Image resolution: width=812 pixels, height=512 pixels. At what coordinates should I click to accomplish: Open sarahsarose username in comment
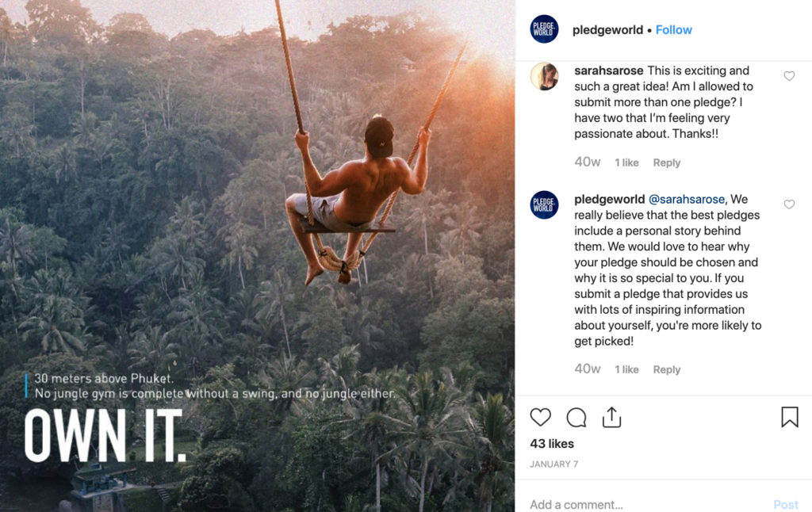(608, 71)
